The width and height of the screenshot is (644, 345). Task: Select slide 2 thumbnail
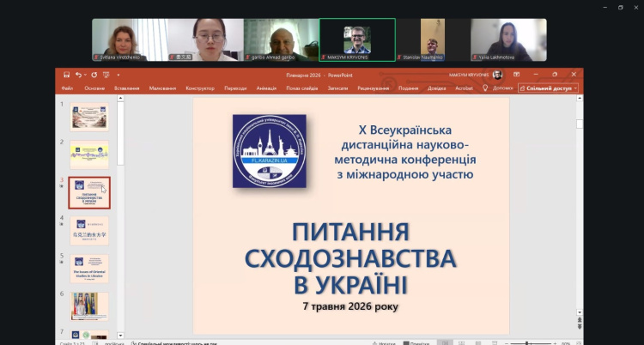tap(89, 154)
